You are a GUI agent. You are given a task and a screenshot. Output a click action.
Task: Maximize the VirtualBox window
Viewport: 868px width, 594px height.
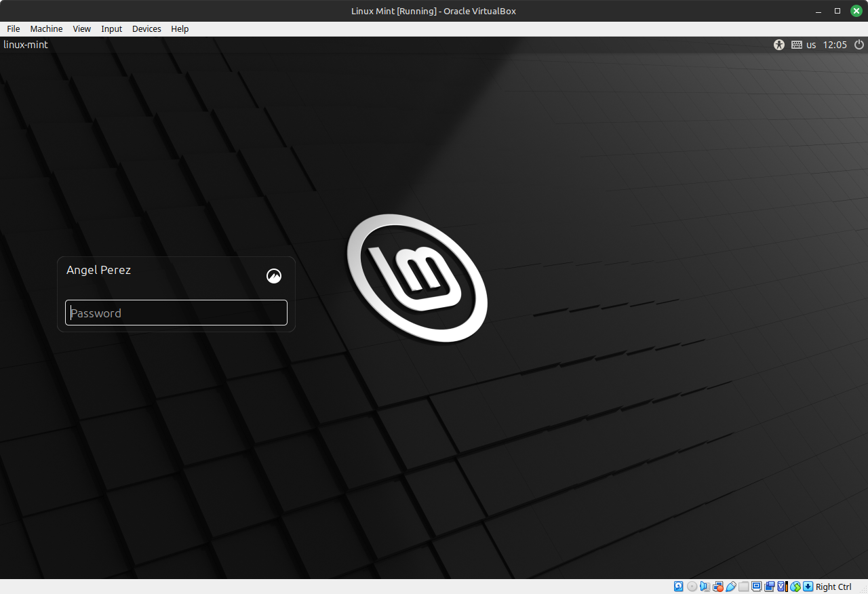point(837,11)
